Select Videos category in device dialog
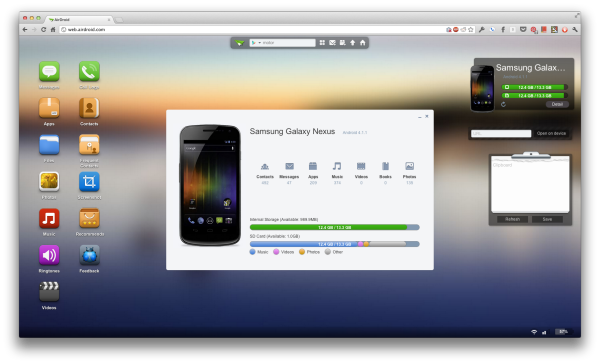Image resolution: width=600 pixels, height=364 pixels. pyautogui.click(x=361, y=173)
